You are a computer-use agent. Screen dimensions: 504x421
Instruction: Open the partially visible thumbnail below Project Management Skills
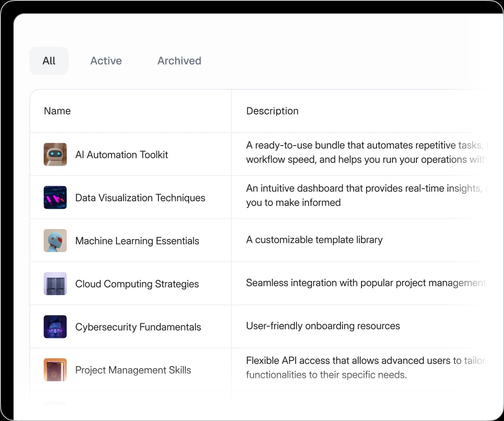click(x=55, y=403)
